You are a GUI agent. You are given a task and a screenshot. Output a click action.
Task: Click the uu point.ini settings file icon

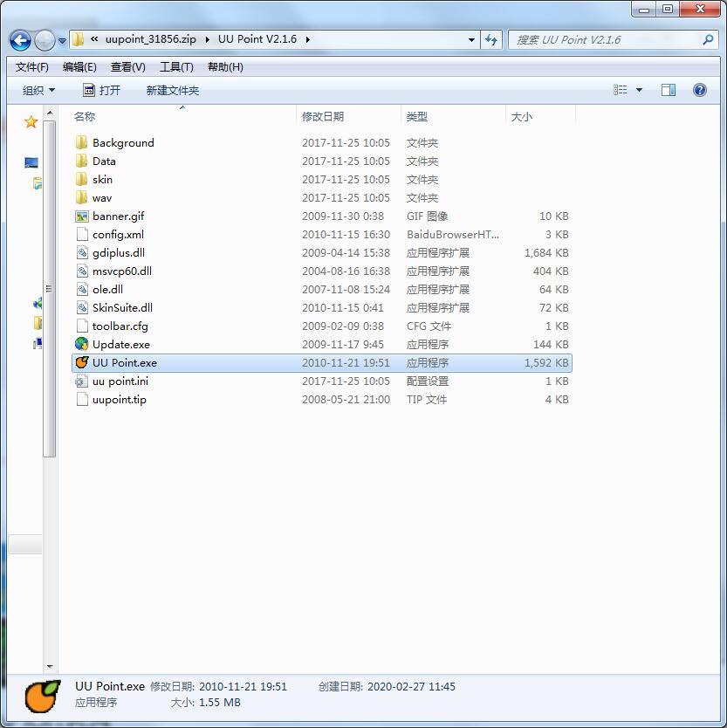pos(81,381)
